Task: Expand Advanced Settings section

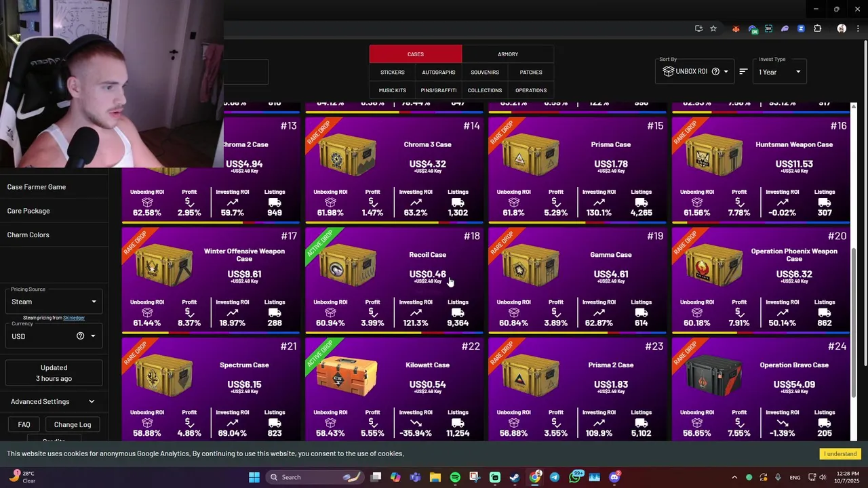Action: click(54, 401)
